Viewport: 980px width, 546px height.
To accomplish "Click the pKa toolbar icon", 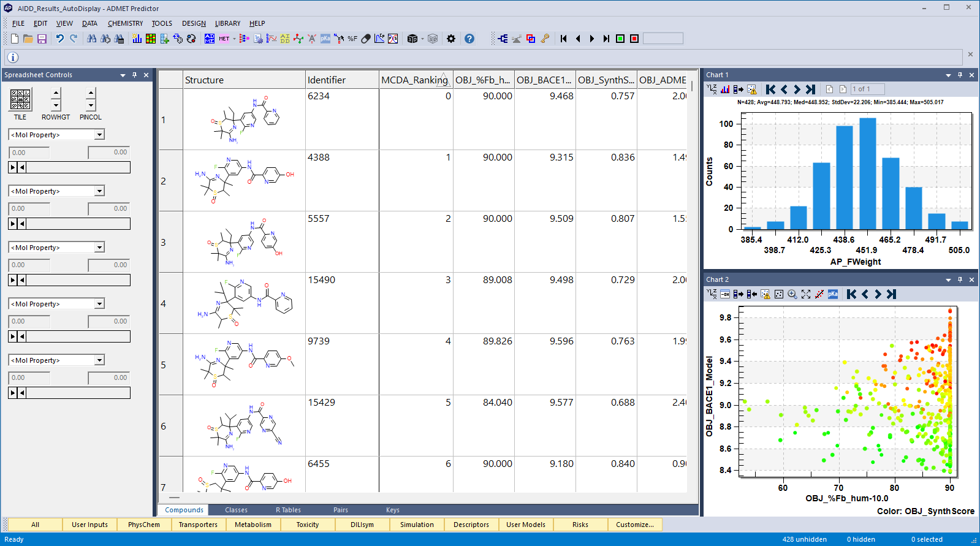I will [x=325, y=39].
